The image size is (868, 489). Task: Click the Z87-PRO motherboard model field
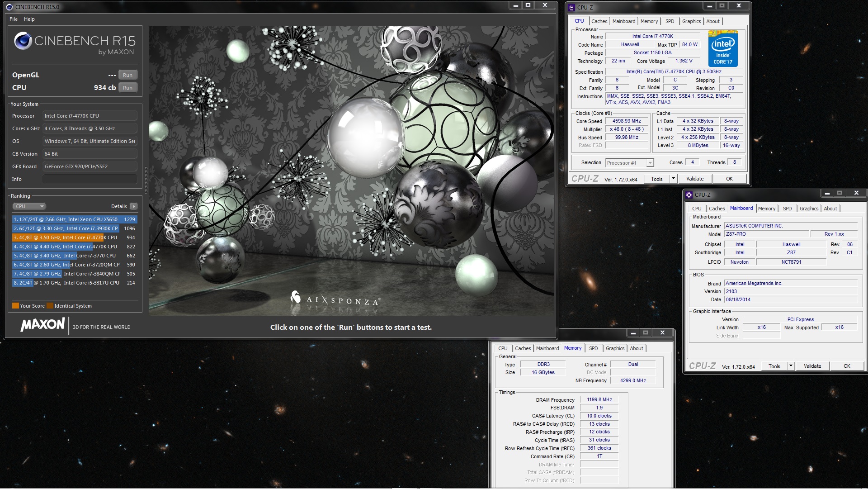click(766, 234)
